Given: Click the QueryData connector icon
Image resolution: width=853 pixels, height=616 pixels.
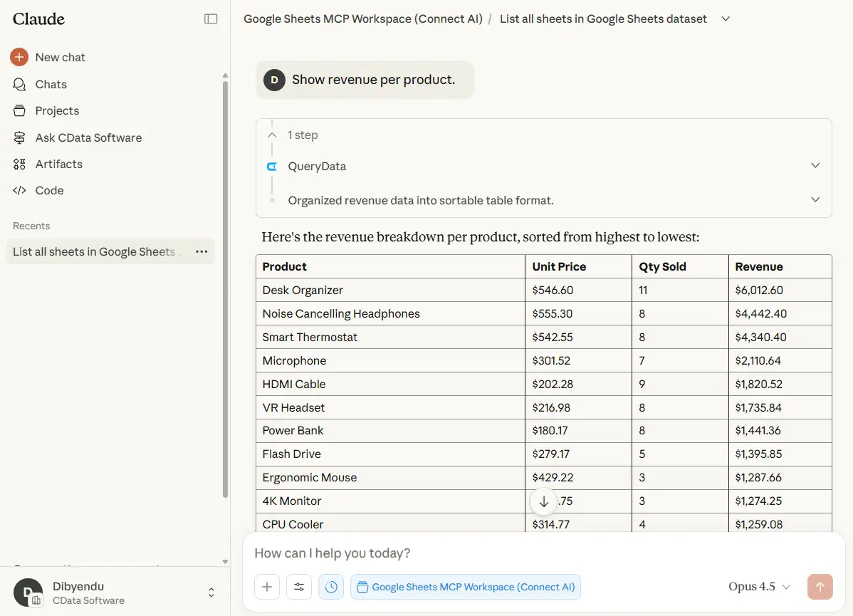Looking at the screenshot, I should point(272,167).
